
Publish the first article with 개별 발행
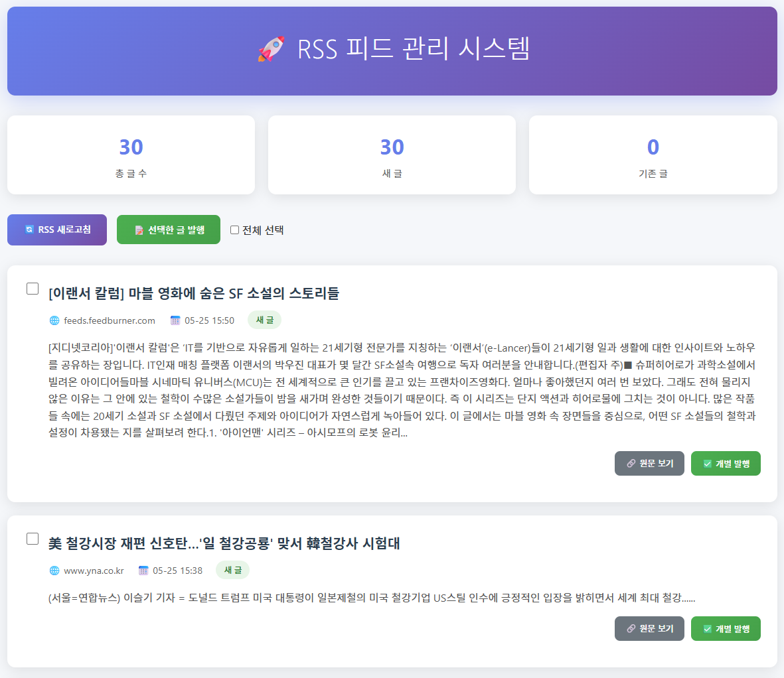tap(726, 464)
